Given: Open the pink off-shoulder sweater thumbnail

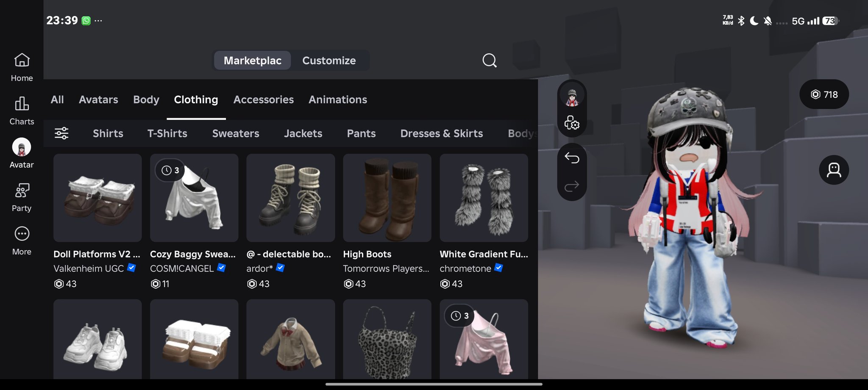Looking at the screenshot, I should coord(484,339).
